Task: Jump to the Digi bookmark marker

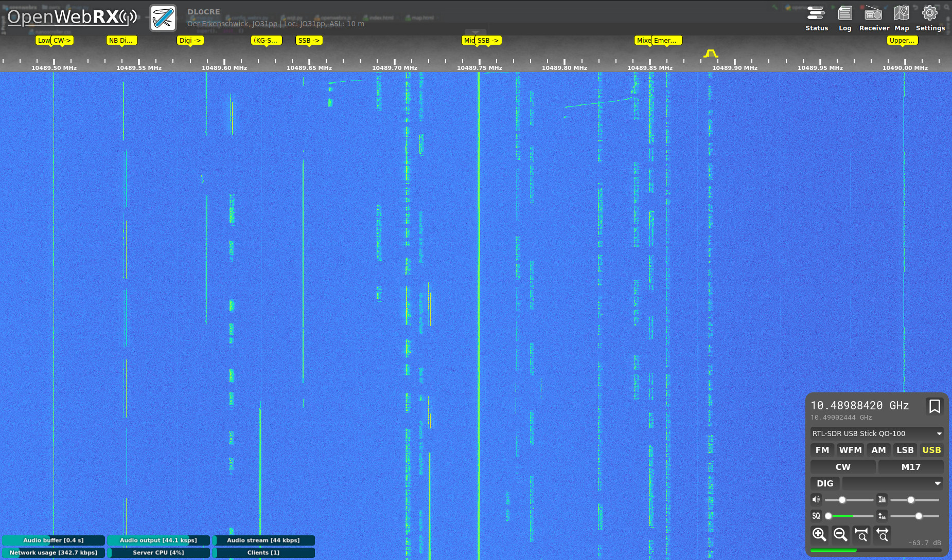Action: click(190, 40)
